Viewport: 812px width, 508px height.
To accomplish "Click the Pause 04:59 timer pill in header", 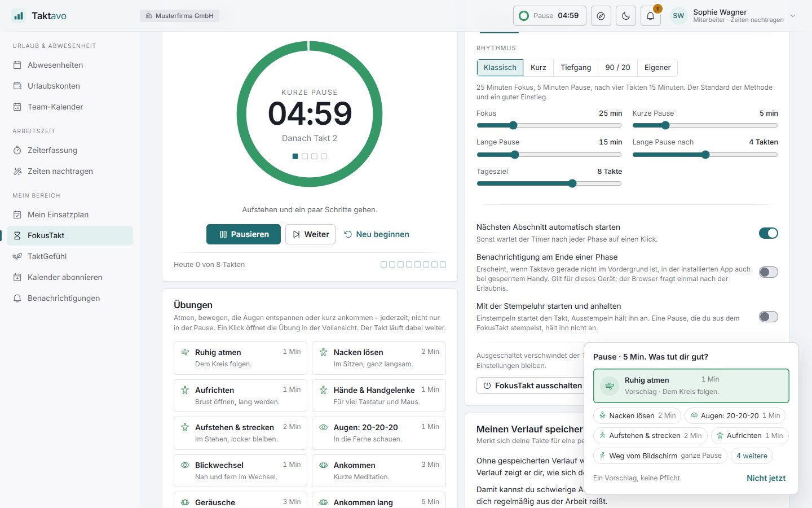I will pos(550,16).
